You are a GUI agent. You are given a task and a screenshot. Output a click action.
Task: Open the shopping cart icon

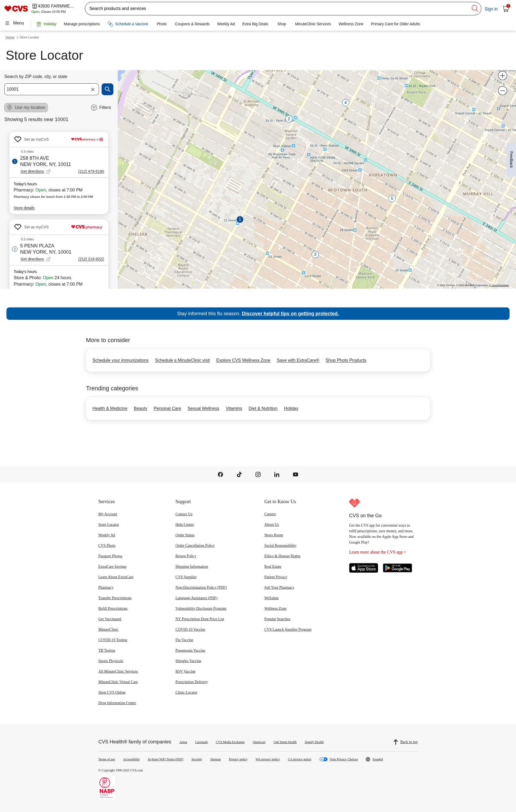point(506,8)
